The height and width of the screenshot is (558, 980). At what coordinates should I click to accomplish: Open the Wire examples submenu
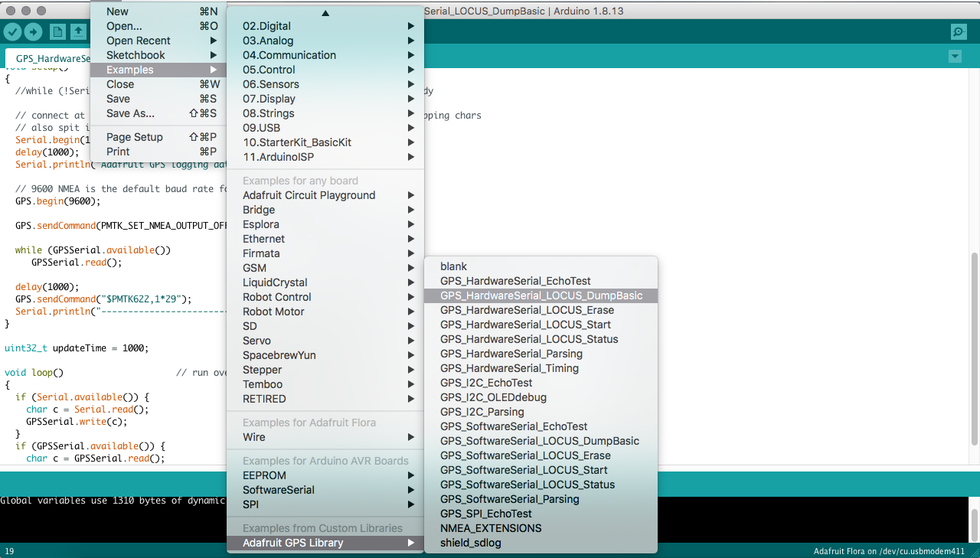click(325, 437)
